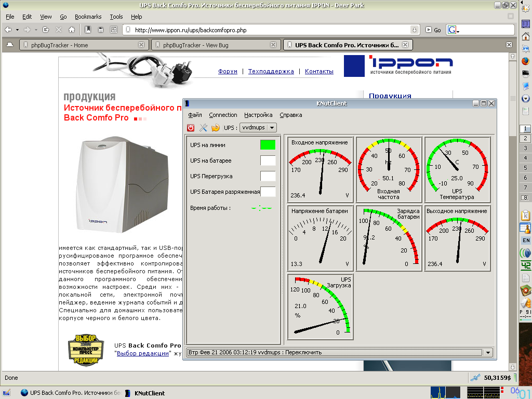
Task: Reload the page in the browser toolbar
Action: pyautogui.click(x=46, y=30)
